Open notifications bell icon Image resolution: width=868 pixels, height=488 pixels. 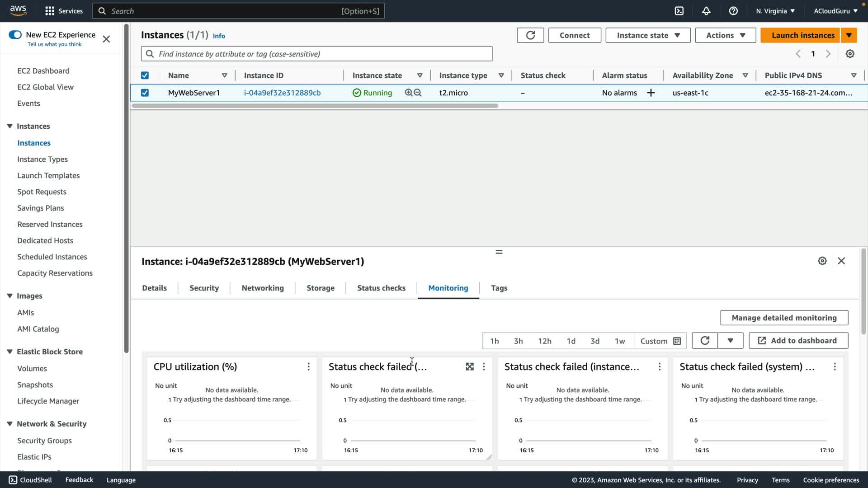[706, 11]
